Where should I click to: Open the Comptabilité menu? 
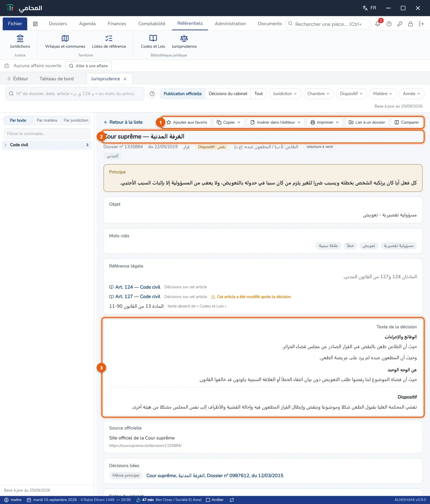point(152,24)
